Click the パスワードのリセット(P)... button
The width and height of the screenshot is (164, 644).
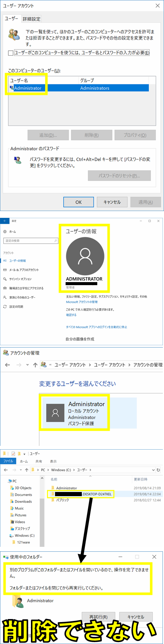[x=119, y=175]
